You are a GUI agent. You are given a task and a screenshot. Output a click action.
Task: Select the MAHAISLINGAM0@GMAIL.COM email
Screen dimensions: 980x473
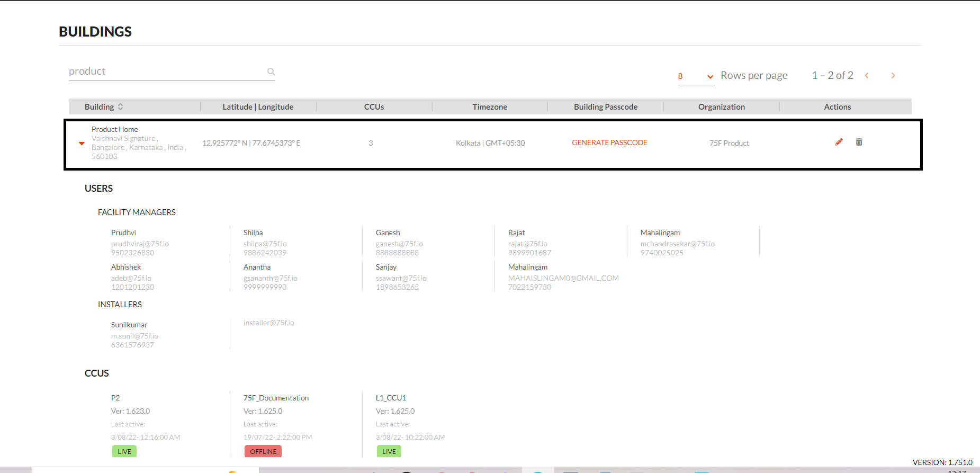click(563, 278)
